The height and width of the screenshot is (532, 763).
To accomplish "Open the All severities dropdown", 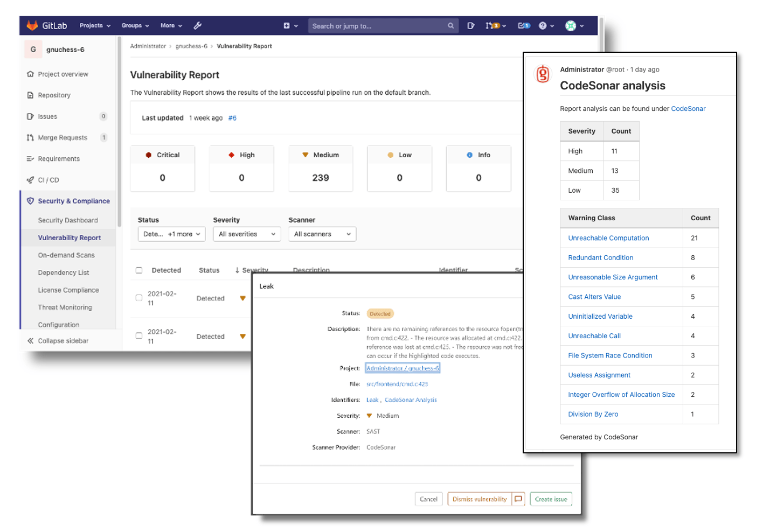I will [247, 234].
